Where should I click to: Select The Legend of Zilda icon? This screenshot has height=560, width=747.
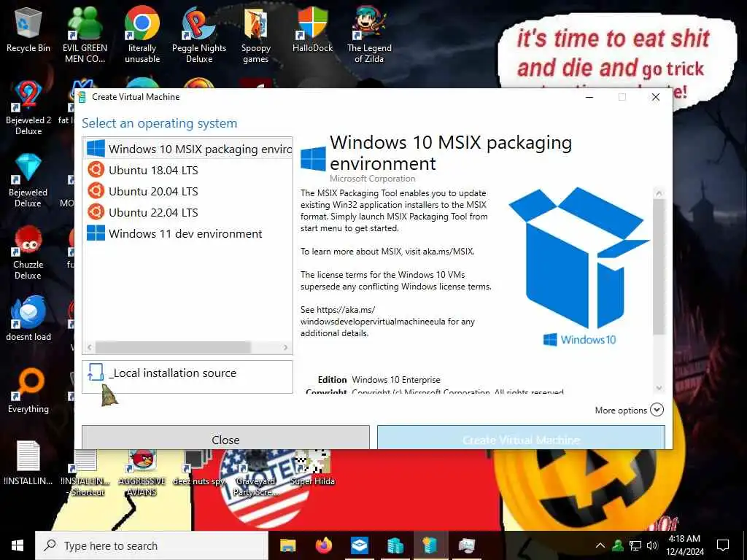369,35
